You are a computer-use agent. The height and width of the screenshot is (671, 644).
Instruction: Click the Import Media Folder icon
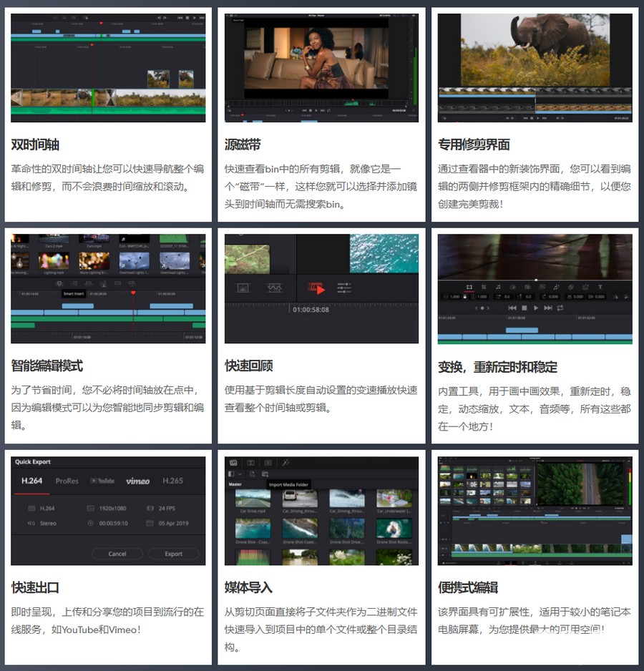pos(265,474)
